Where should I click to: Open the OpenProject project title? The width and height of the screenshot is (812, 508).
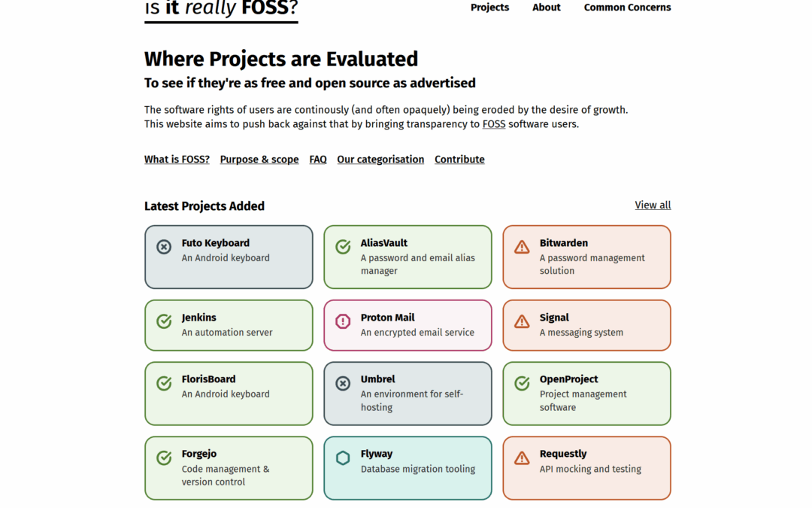click(x=568, y=379)
